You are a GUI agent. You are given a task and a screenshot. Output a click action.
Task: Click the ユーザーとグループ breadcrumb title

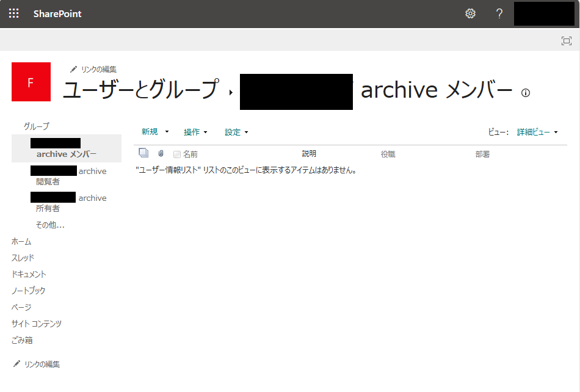[141, 90]
